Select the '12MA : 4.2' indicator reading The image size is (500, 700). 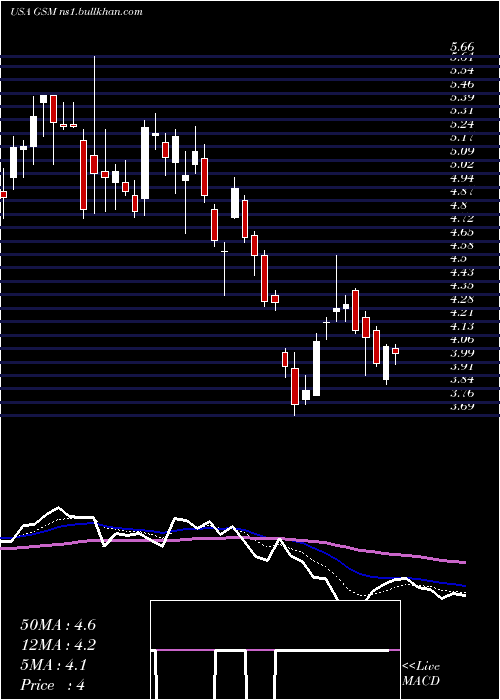coord(58,645)
